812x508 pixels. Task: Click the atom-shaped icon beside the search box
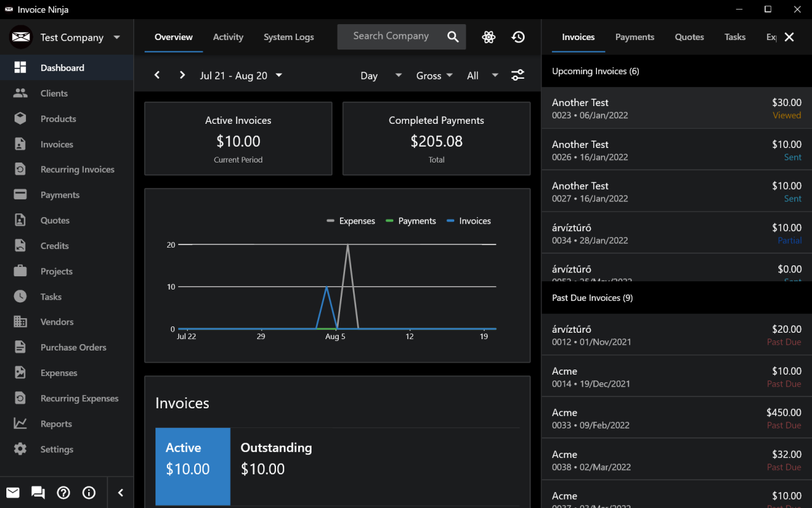488,37
